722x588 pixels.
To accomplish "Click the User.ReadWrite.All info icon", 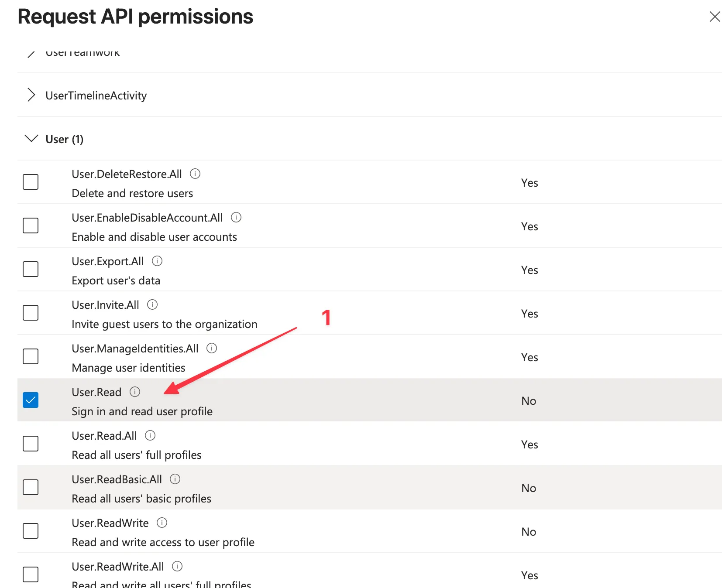I will tap(177, 566).
